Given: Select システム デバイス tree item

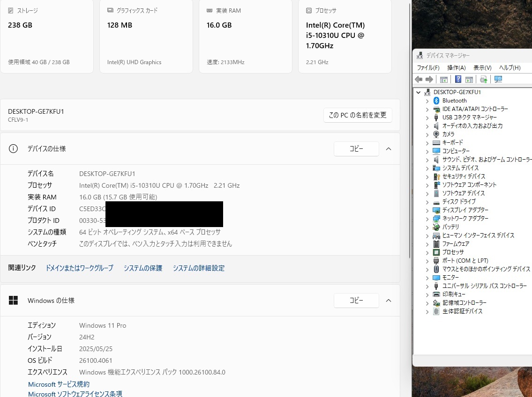Looking at the screenshot, I should pyautogui.click(x=460, y=168).
